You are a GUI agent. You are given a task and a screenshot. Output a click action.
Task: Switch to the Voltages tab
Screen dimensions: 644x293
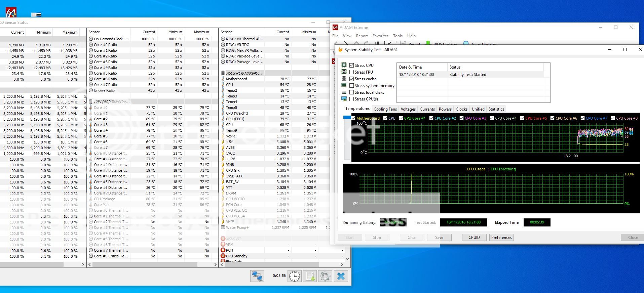pyautogui.click(x=408, y=109)
